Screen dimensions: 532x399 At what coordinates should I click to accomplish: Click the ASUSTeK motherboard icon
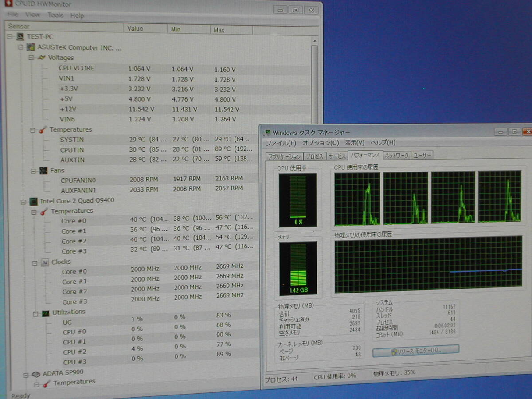pyautogui.click(x=31, y=47)
